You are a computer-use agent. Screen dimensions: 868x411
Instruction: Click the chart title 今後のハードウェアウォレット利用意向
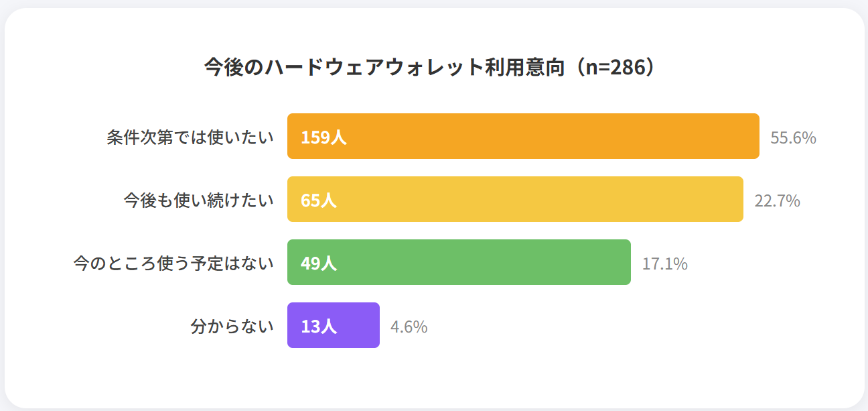tap(384, 68)
